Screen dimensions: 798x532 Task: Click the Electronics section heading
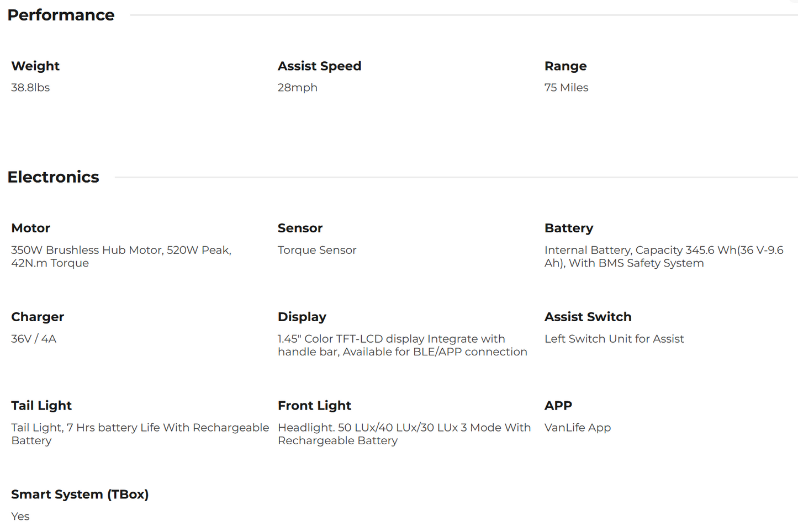click(x=53, y=177)
